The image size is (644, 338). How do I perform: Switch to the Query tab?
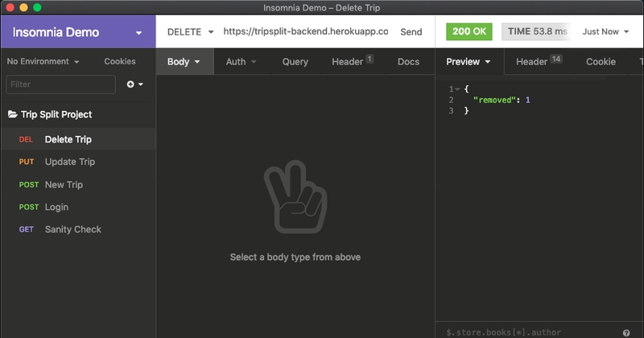[295, 62]
